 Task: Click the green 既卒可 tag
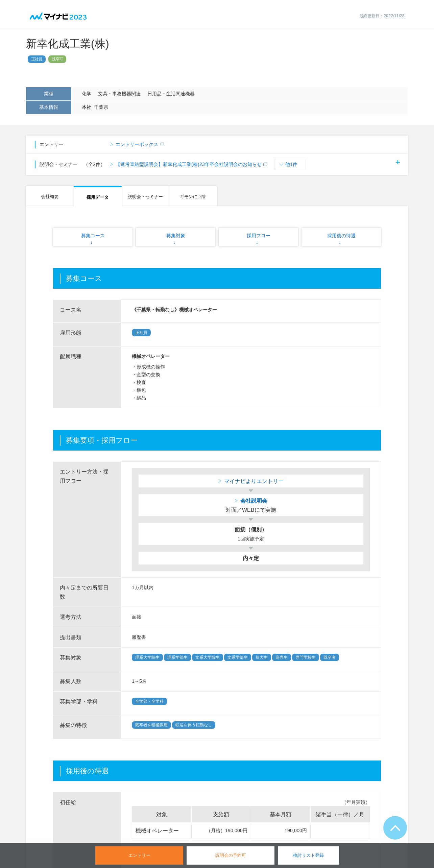click(x=57, y=59)
